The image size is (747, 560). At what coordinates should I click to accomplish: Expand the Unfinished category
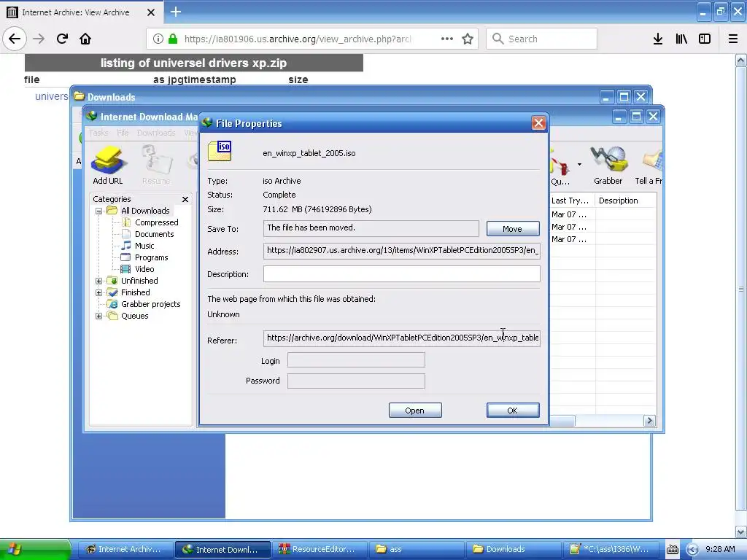[x=98, y=281]
